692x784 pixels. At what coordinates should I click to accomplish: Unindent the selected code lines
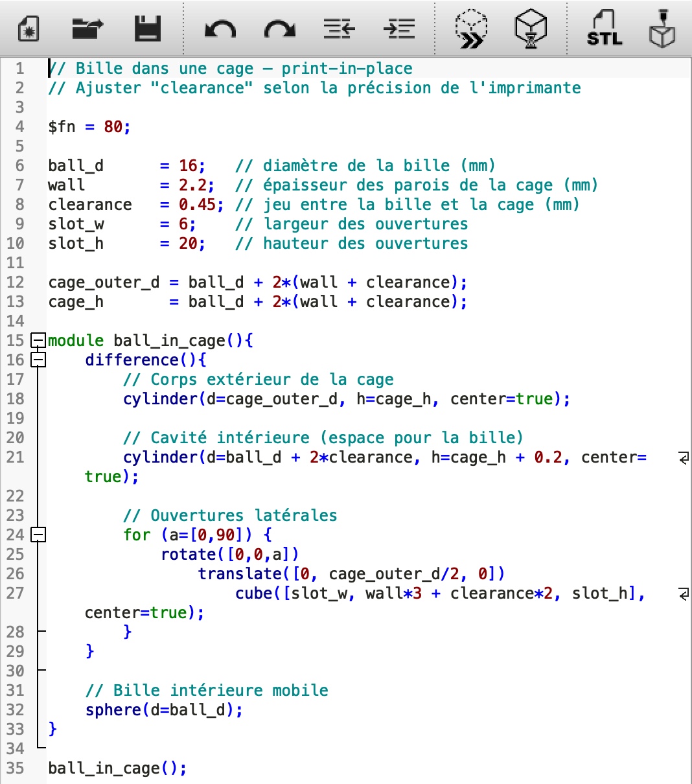[339, 29]
